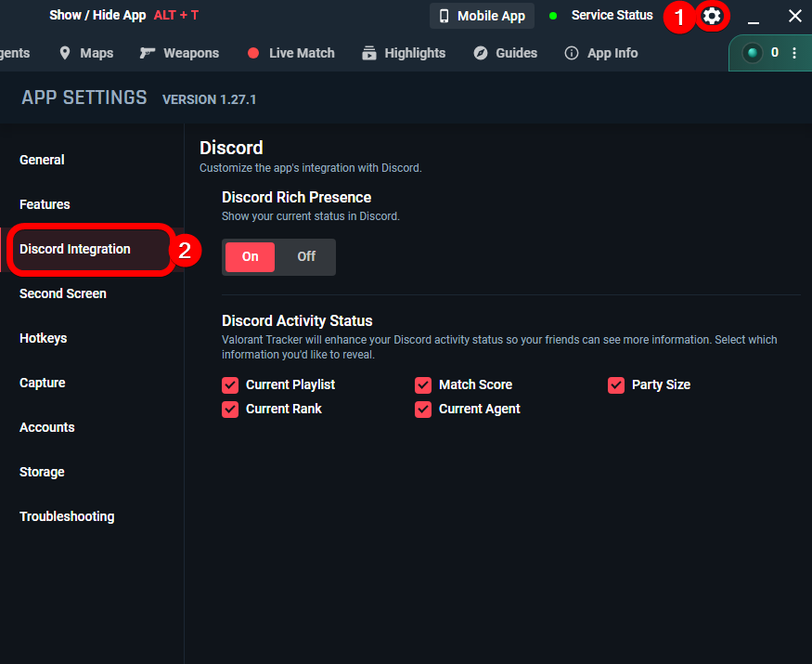Image resolution: width=812 pixels, height=664 pixels.
Task: Click the Discord Rich Presence heading
Action: 296,198
